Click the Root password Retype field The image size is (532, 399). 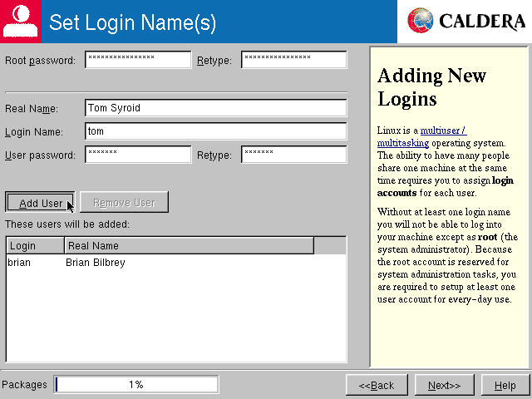pyautogui.click(x=293, y=60)
